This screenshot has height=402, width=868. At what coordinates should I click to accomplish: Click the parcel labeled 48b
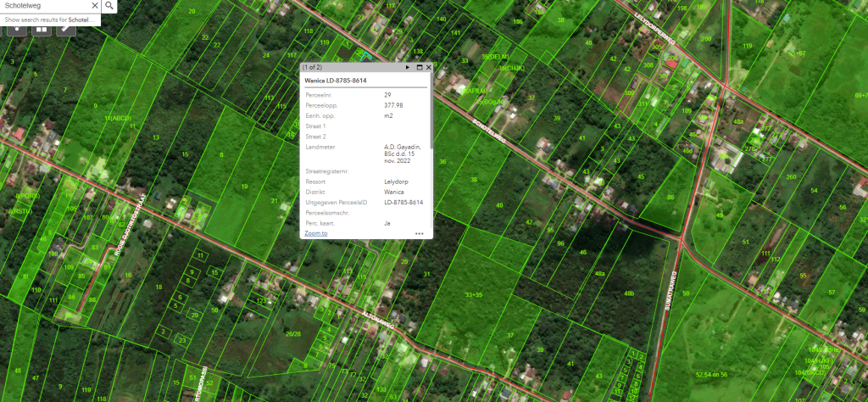629,293
